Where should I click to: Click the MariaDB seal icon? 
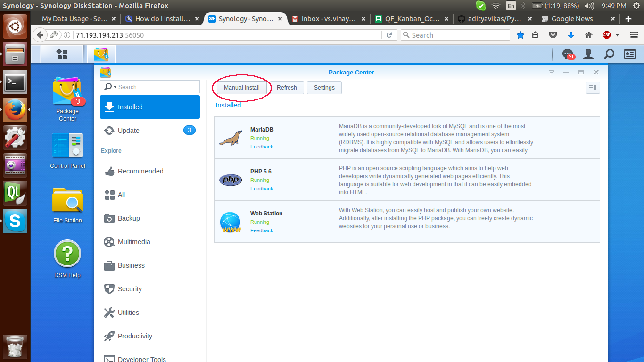(231, 138)
